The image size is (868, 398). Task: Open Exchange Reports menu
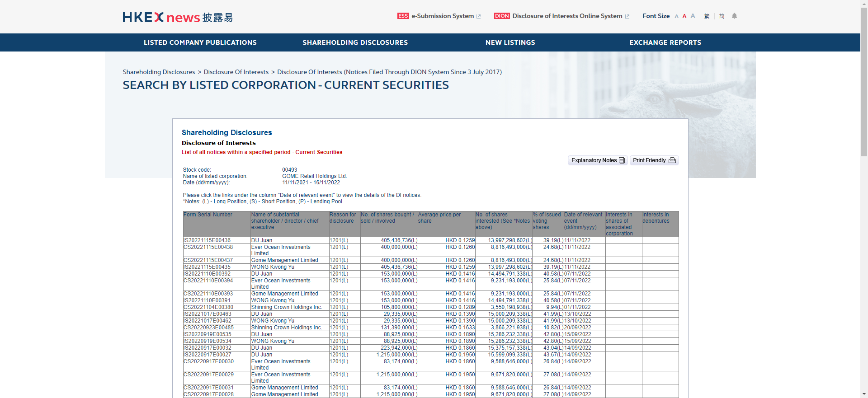click(665, 42)
